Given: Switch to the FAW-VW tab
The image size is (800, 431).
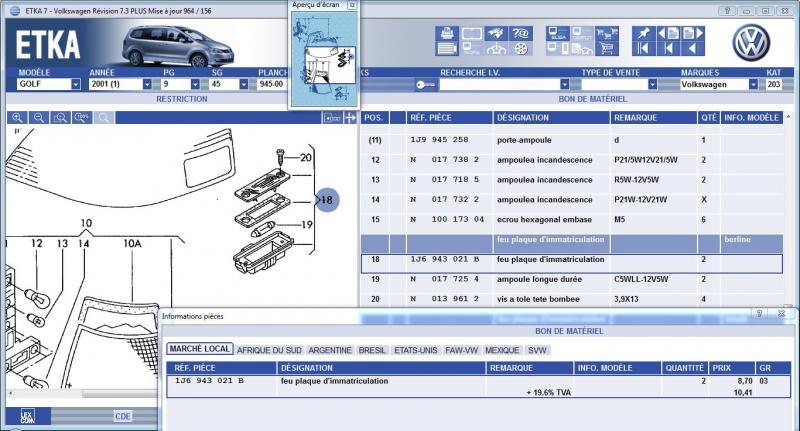Looking at the screenshot, I should click(x=461, y=350).
